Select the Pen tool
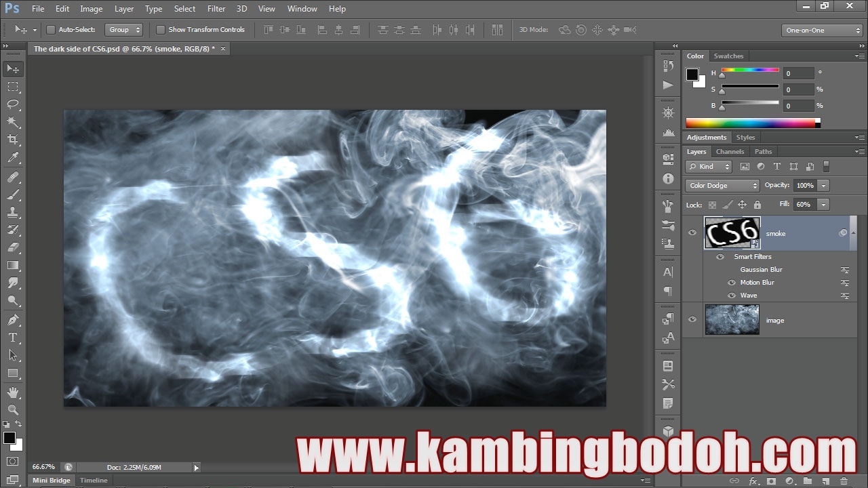 point(13,320)
